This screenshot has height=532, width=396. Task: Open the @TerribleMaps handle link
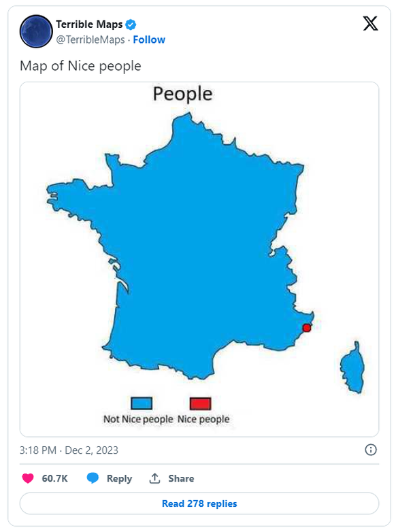90,39
